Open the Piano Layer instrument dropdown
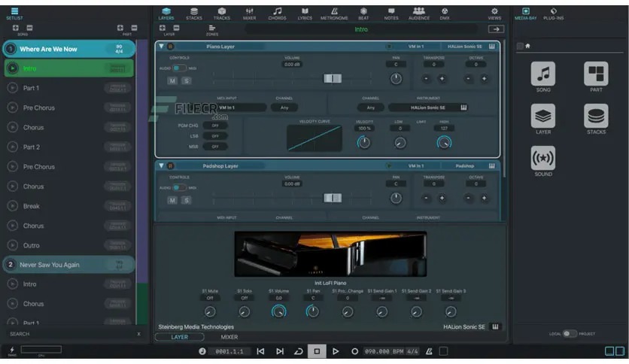 pyautogui.click(x=427, y=108)
